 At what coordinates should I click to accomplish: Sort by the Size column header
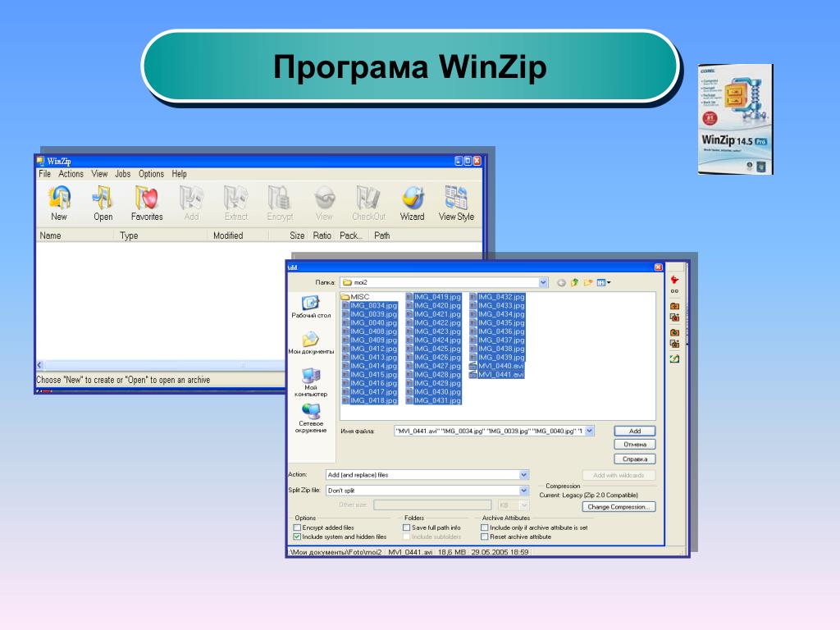coord(287,235)
